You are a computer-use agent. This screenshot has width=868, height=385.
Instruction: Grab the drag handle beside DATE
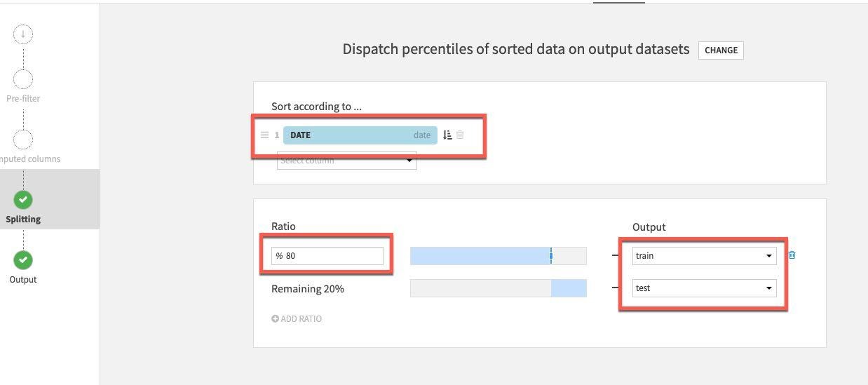(264, 135)
